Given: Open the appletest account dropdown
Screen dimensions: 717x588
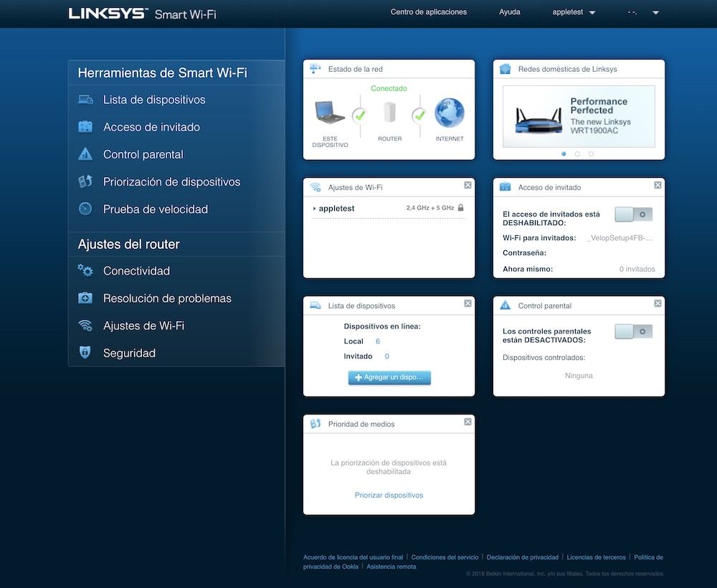Looking at the screenshot, I should (x=574, y=12).
